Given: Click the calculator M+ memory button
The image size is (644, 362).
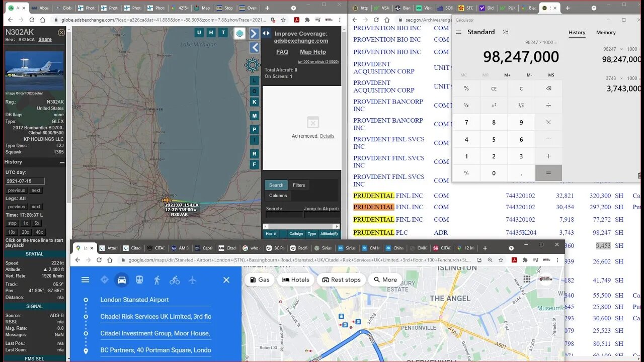Looking at the screenshot, I should 507,75.
